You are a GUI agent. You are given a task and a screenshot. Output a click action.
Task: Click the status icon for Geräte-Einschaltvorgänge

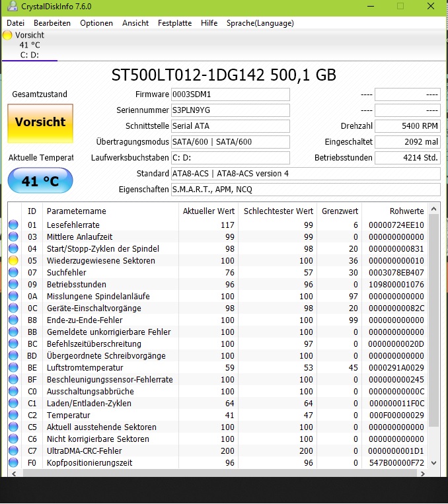click(13, 308)
